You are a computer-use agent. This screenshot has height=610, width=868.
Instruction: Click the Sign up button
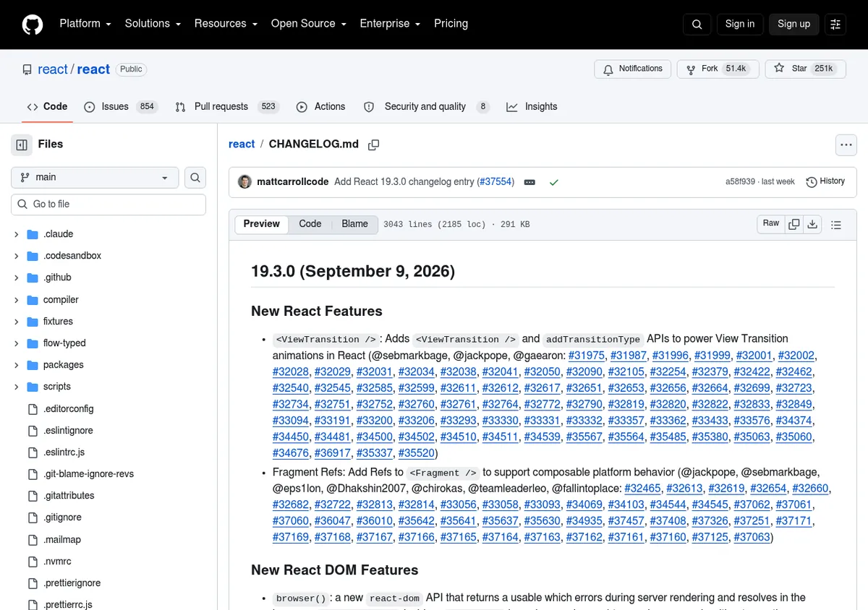click(793, 24)
